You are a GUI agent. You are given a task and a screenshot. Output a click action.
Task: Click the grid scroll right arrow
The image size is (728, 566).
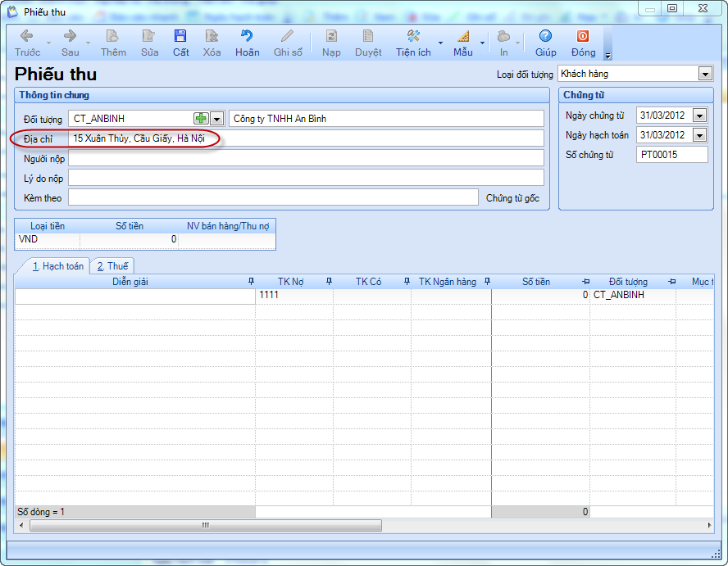click(x=709, y=525)
